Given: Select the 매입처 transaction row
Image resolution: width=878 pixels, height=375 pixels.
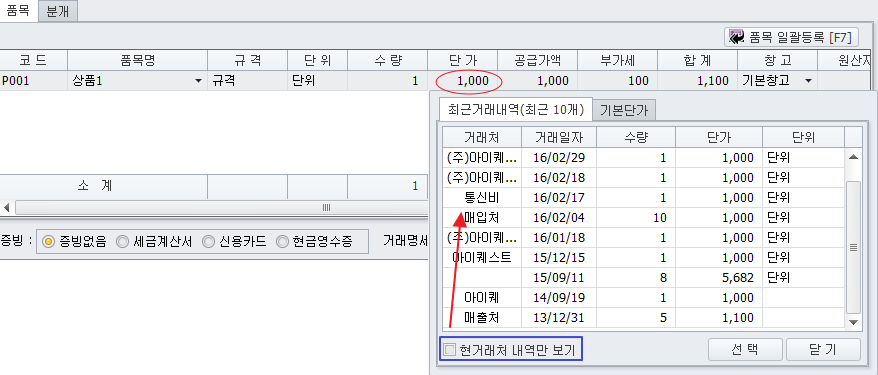Looking at the screenshot, I should point(644,218).
